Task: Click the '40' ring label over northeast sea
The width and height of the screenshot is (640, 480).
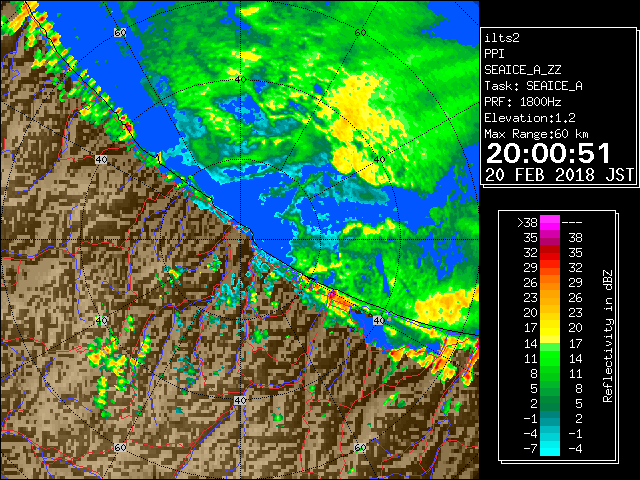Action: tap(379, 160)
